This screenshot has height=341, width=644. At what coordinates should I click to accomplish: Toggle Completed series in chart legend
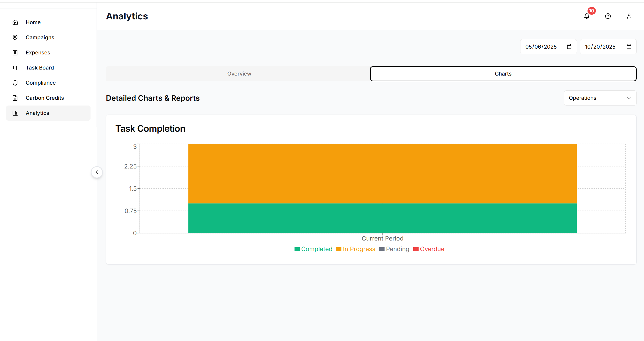313,249
